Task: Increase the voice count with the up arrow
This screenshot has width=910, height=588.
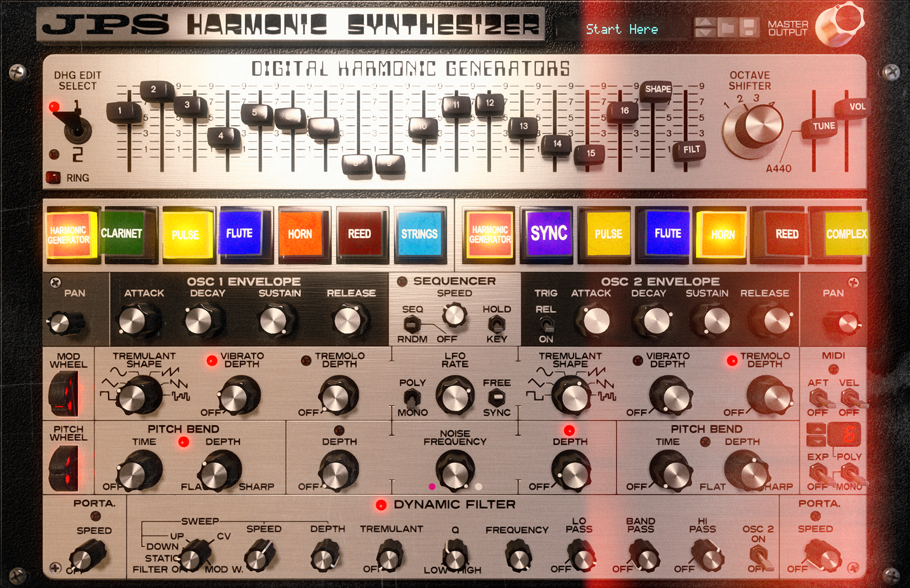Action: click(816, 429)
